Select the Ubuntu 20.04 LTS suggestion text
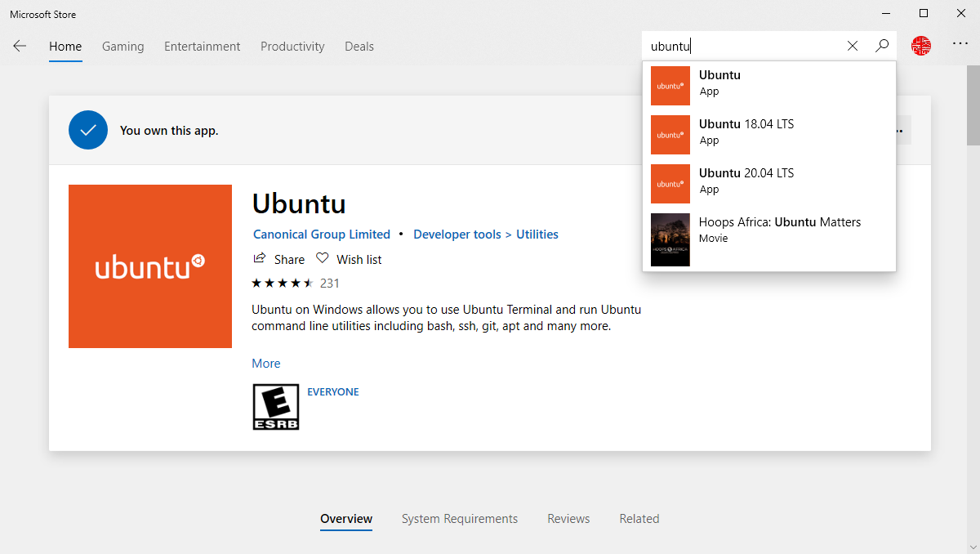The image size is (980, 554). click(x=746, y=173)
